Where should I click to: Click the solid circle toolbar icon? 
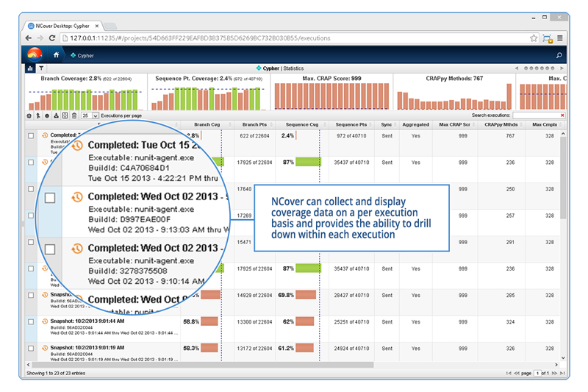47,115
